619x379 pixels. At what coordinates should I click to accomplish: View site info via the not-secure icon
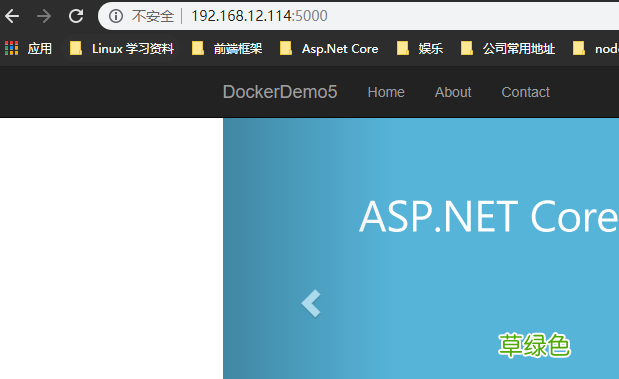pos(116,16)
